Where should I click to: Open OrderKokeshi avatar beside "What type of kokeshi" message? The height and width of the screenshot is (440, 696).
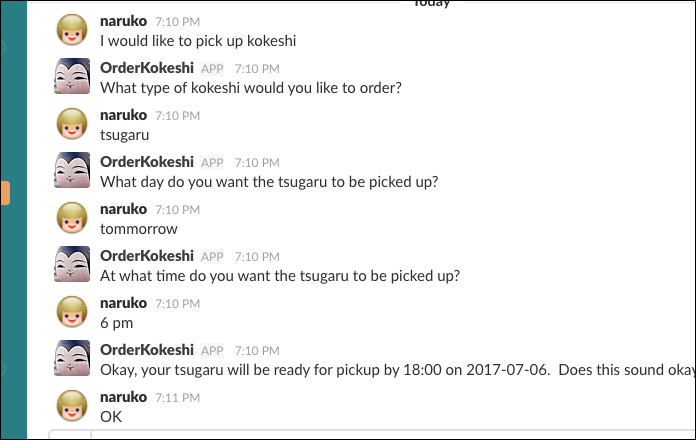coord(74,78)
